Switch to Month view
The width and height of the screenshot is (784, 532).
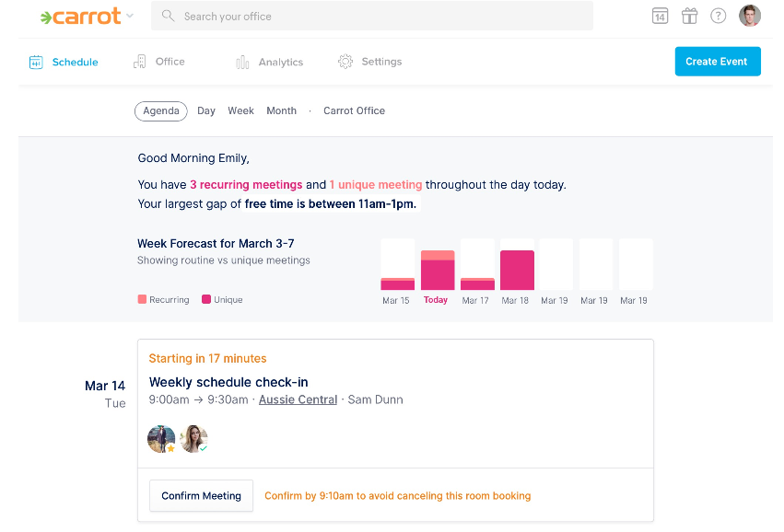[x=282, y=110]
